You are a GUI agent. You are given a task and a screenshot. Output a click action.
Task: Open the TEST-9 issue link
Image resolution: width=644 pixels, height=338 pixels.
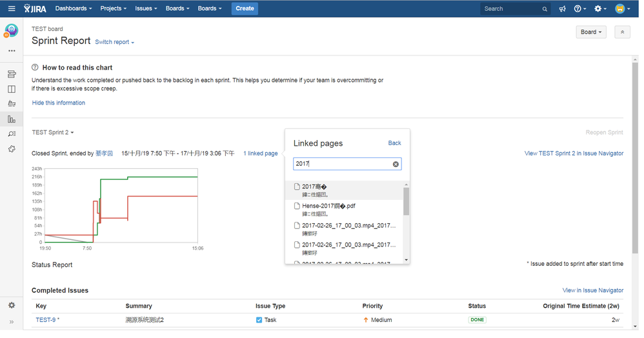(x=46, y=320)
